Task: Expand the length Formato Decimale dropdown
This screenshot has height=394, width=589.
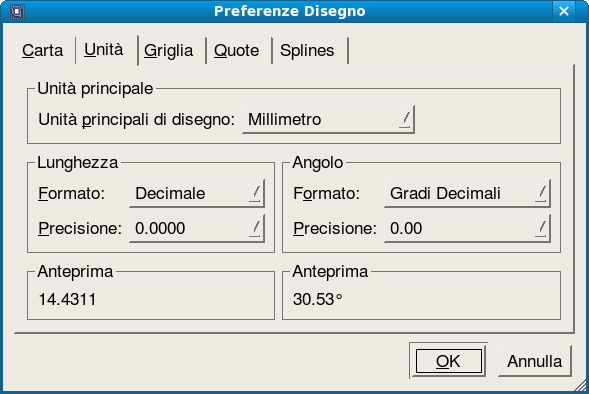Action: (x=197, y=193)
